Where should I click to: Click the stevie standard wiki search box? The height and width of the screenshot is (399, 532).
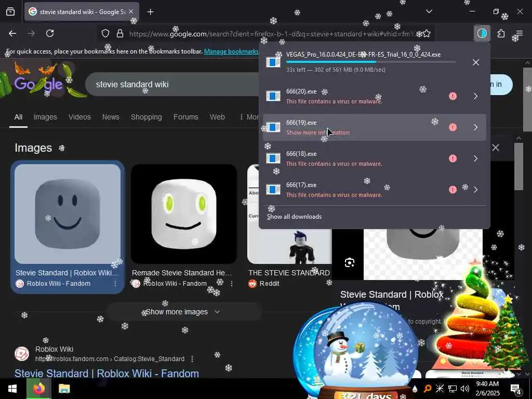[x=173, y=84]
